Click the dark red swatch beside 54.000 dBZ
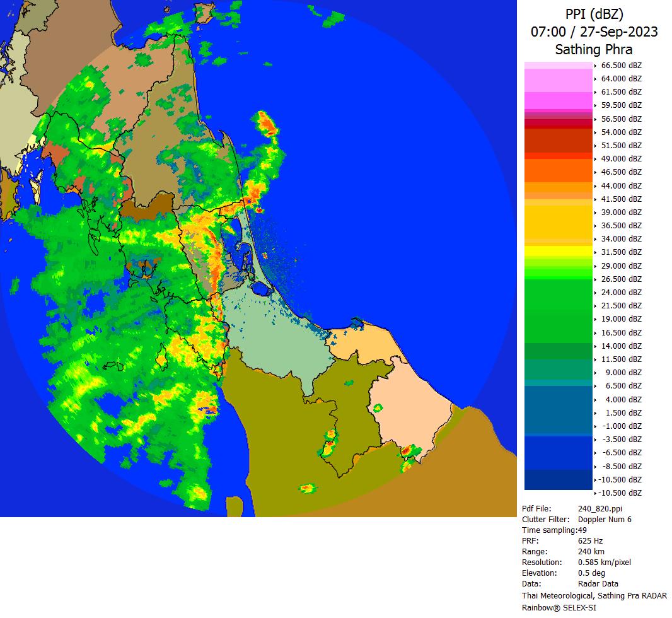This screenshot has width=672, height=618. [559, 134]
